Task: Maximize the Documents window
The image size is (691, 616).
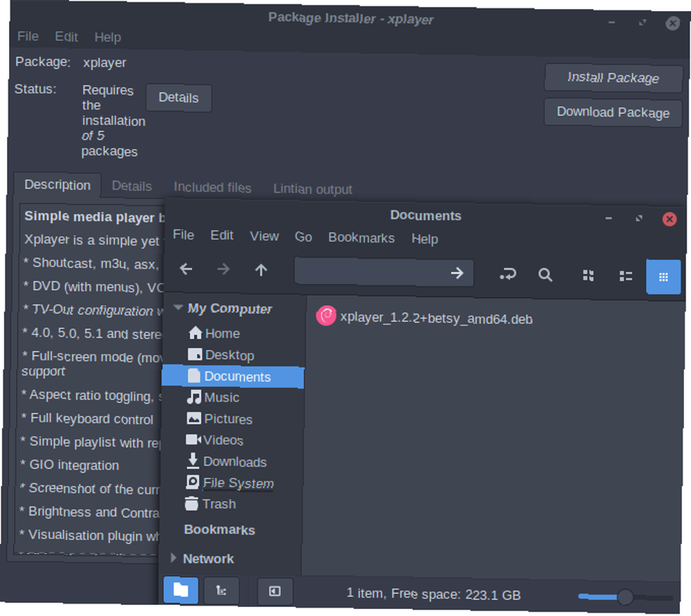Action: point(638,218)
